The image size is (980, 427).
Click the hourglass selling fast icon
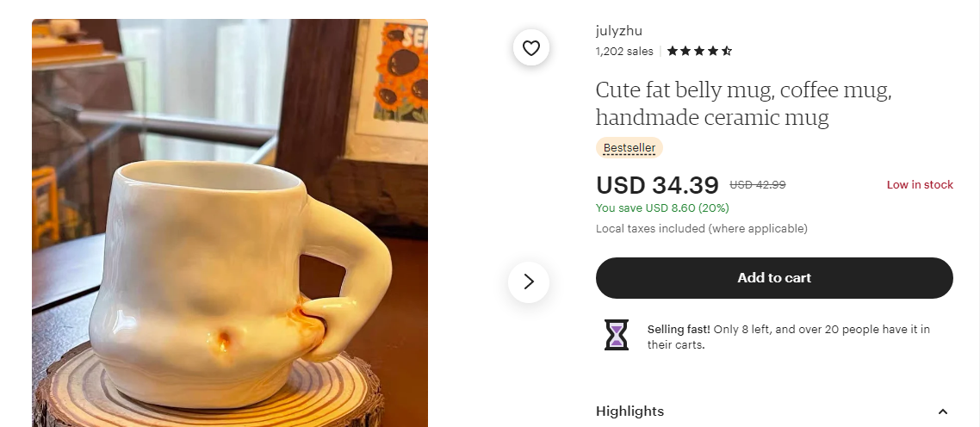(617, 335)
